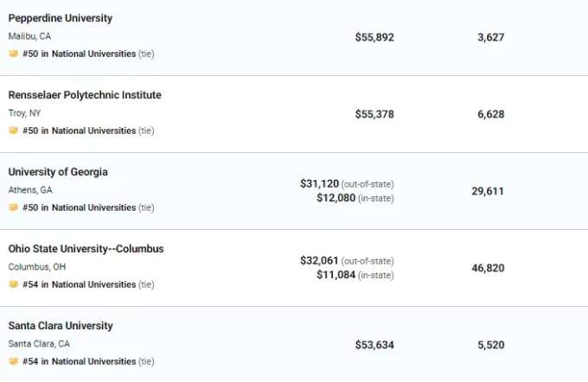
Task: Click Georgia's $31,120 out-of-state tuition
Action: (x=319, y=184)
